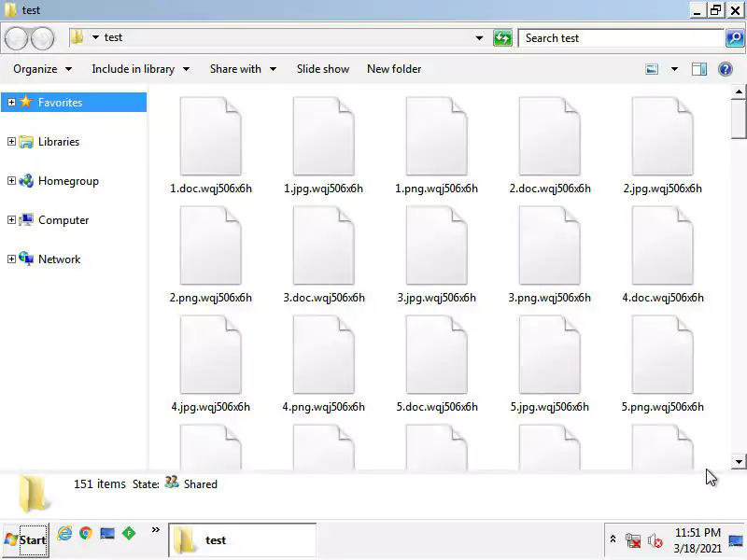This screenshot has width=747, height=560.
Task: Select file icon 2.doc.wqj506x6h
Action: (x=549, y=136)
